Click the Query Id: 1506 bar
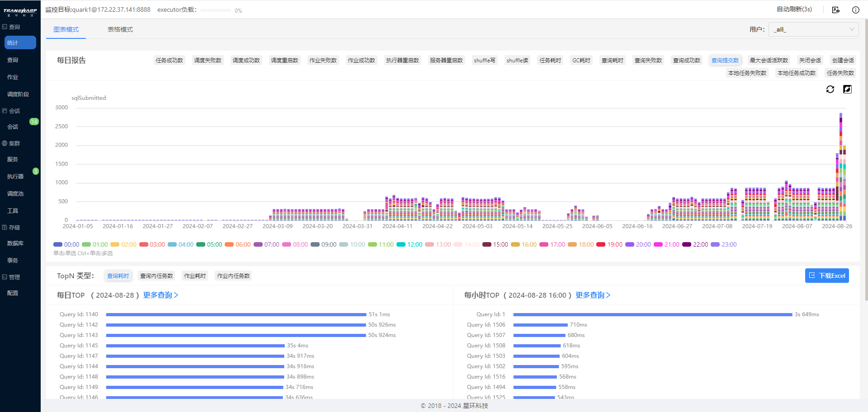This screenshot has height=412, width=868. click(x=541, y=325)
